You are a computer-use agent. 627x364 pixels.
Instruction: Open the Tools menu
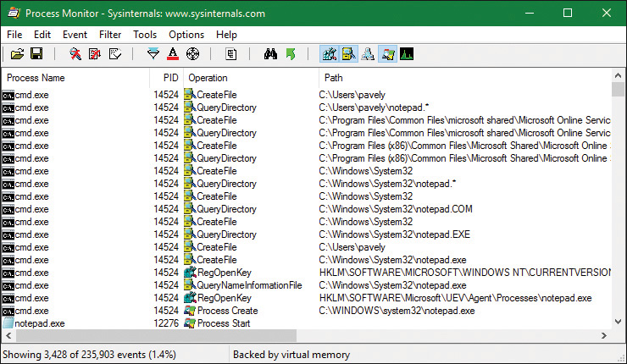[145, 35]
